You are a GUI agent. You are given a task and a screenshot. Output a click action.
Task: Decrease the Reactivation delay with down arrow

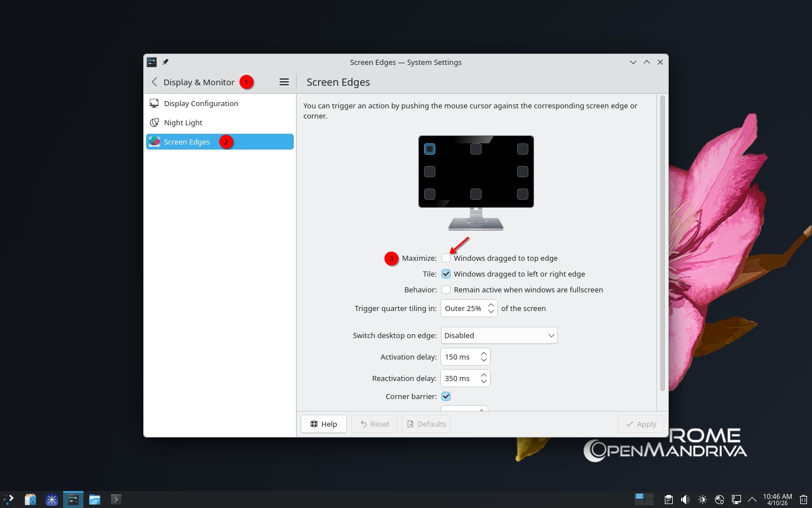[x=484, y=382]
